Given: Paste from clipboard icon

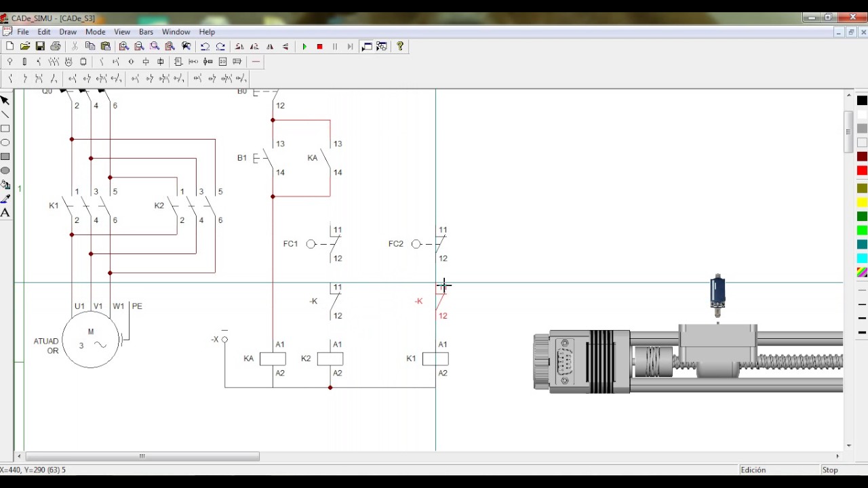Looking at the screenshot, I should (x=106, y=46).
